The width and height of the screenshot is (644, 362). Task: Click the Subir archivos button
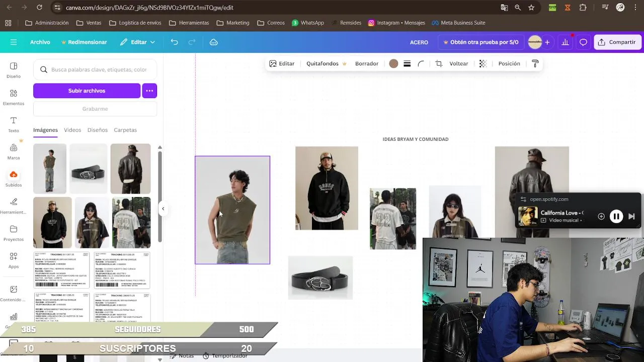(x=87, y=91)
